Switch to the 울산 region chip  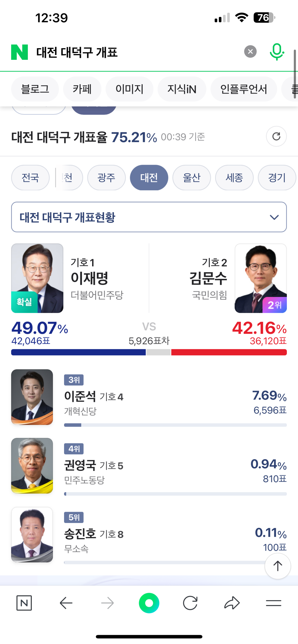[192, 178]
